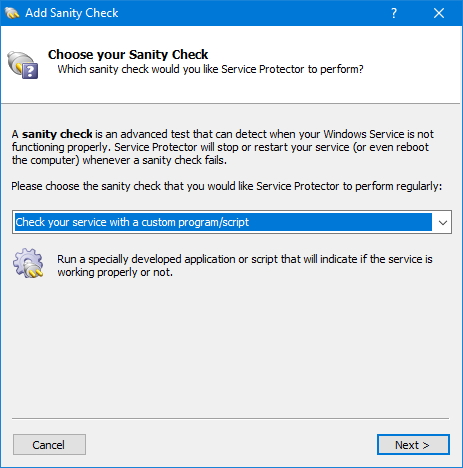Viewport: 463px width, 468px height.
Task: Click the Service Protector plug icon in title bar
Action: pos(12,13)
